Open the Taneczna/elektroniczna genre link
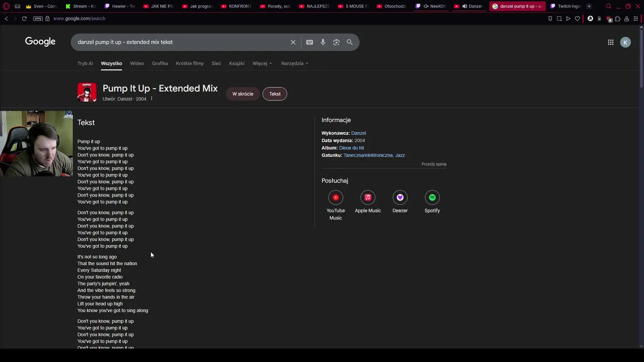The height and width of the screenshot is (362, 644). coord(368,155)
